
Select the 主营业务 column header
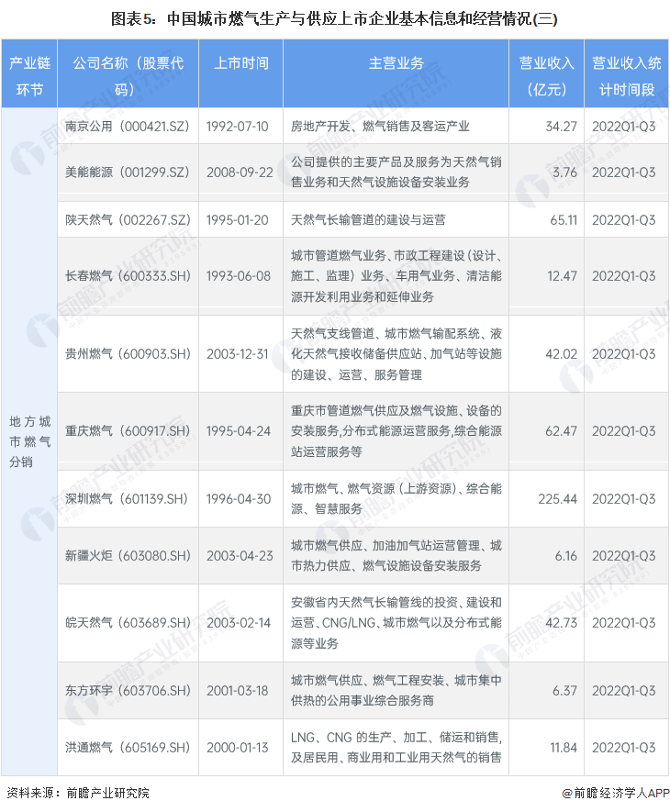(x=396, y=63)
